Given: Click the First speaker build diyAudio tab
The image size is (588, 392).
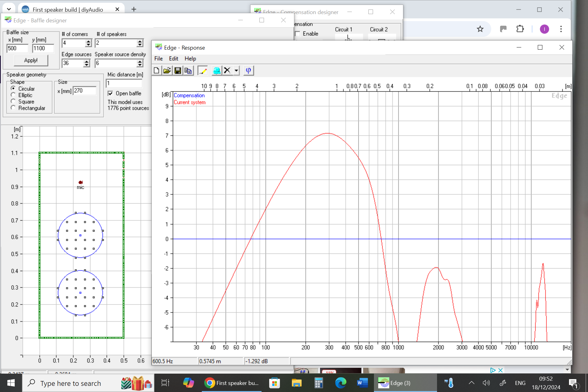Looking at the screenshot, I should pos(68,9).
